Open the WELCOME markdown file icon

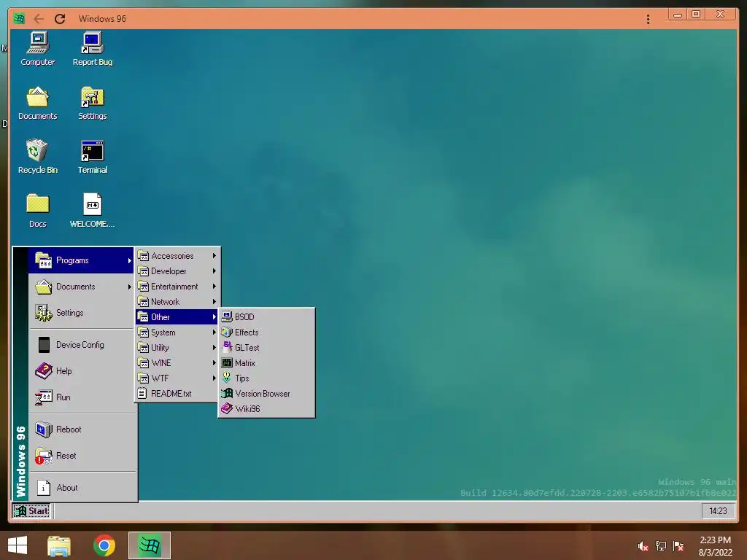pos(93,211)
